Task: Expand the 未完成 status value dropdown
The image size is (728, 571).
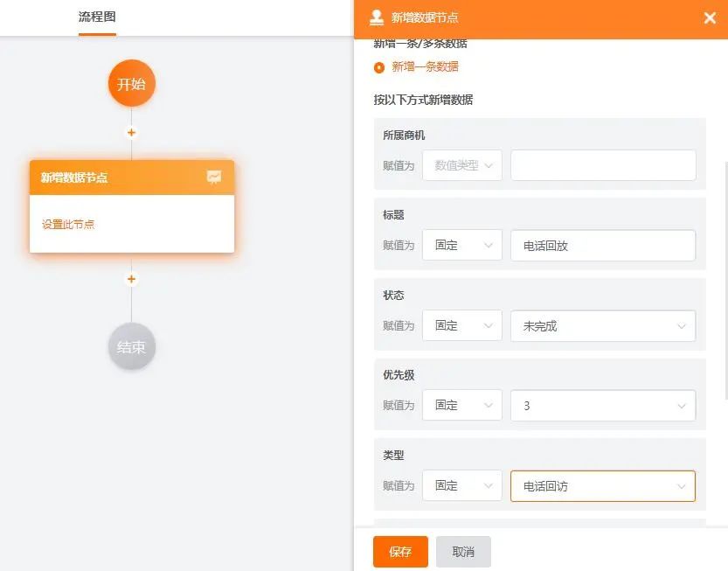Action: click(603, 326)
